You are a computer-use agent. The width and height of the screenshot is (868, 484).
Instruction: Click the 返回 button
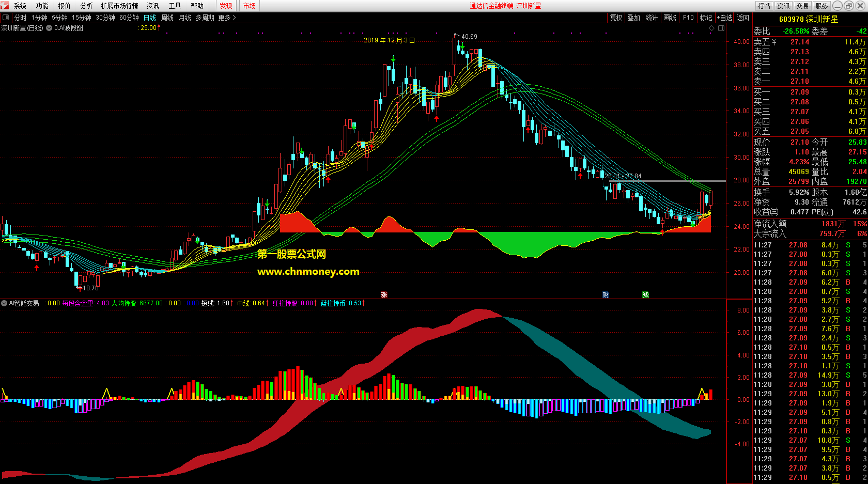(x=743, y=18)
